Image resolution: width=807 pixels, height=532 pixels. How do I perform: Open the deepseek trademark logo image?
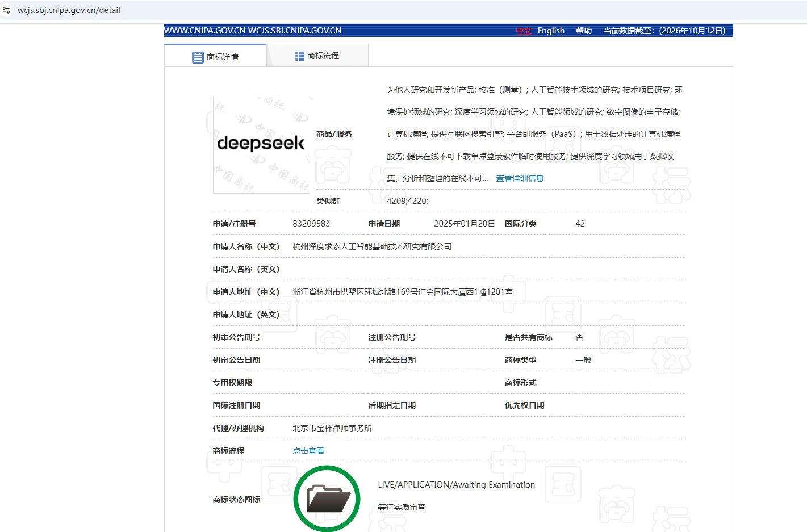coord(261,145)
